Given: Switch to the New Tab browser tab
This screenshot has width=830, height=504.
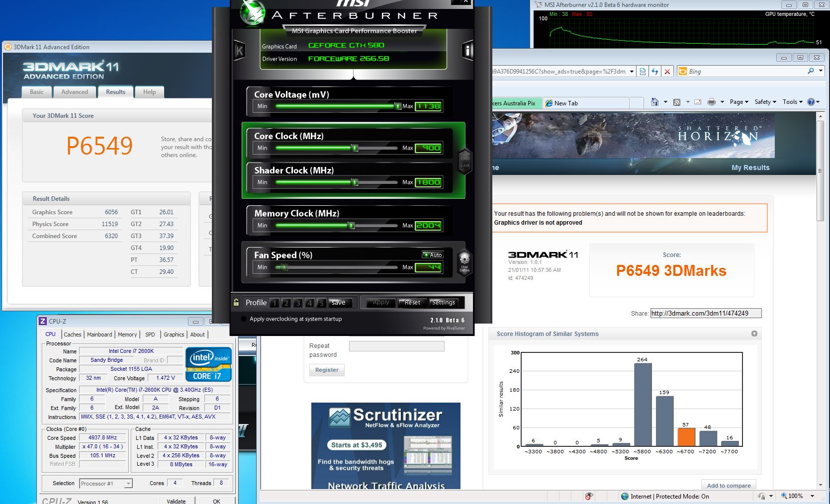Looking at the screenshot, I should point(585,103).
